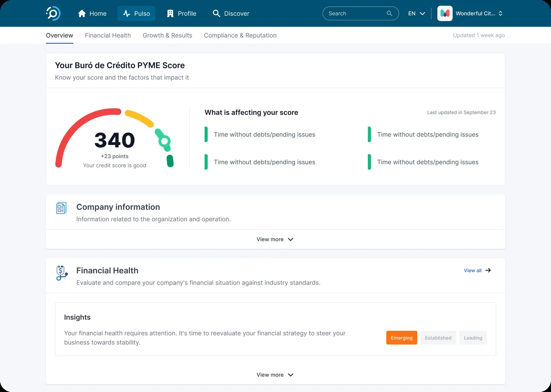
Task: Expand View more under Company information
Action: (275, 239)
